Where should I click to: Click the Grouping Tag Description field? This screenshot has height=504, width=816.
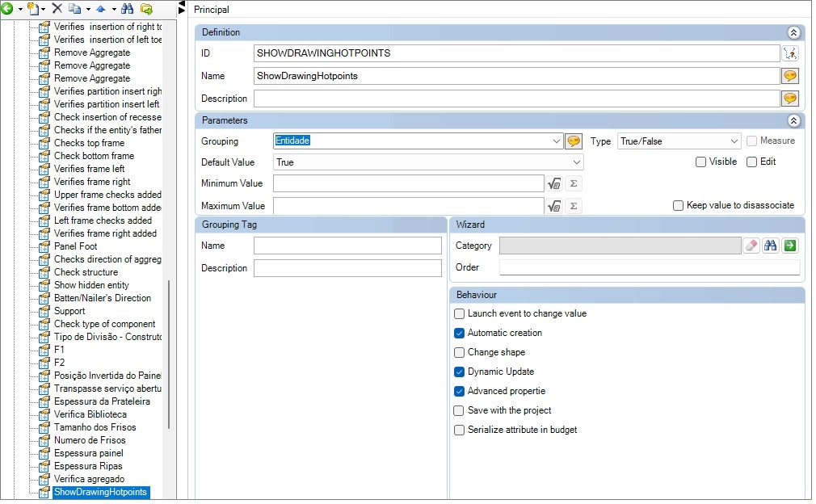coord(347,268)
